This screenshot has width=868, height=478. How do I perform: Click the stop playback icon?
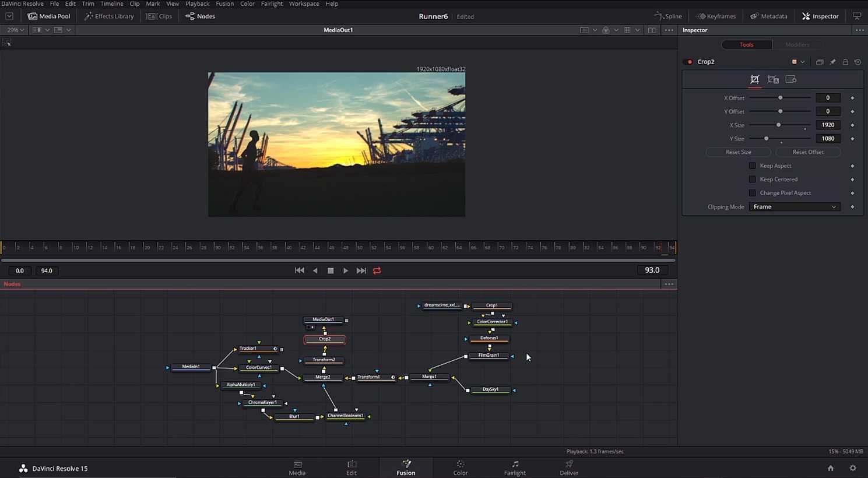[331, 270]
